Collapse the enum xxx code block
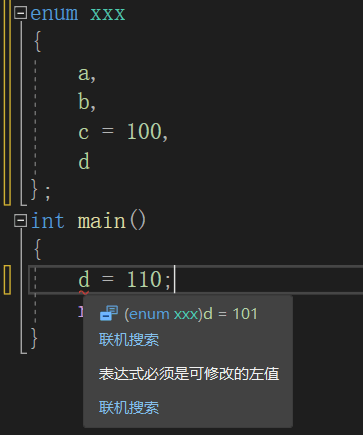This screenshot has width=363, height=435. [20, 13]
